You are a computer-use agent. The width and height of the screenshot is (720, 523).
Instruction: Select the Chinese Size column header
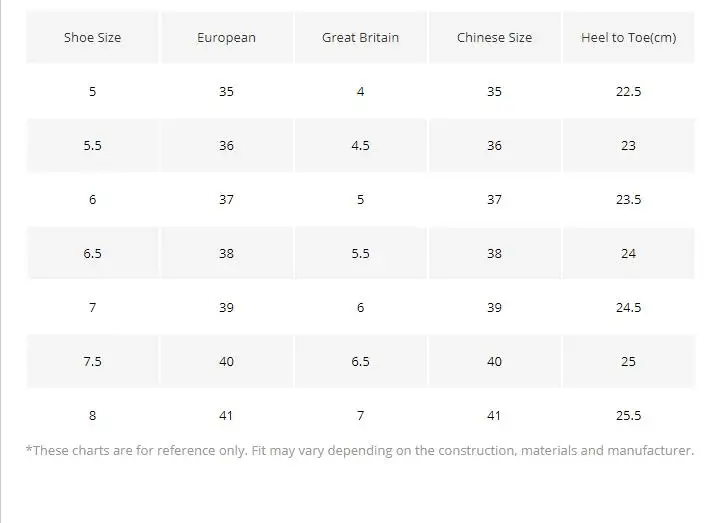point(495,37)
